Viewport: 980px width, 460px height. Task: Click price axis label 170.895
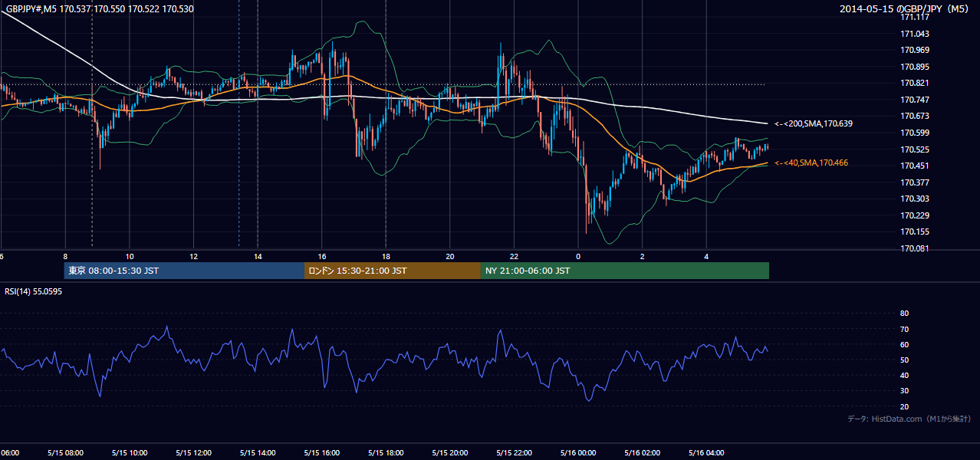pyautogui.click(x=915, y=67)
